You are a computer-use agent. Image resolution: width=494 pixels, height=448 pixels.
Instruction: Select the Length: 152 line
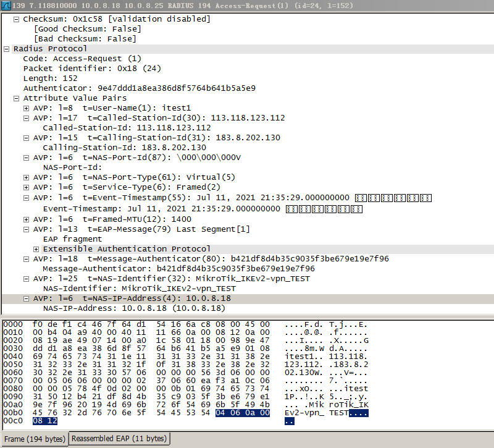50,78
